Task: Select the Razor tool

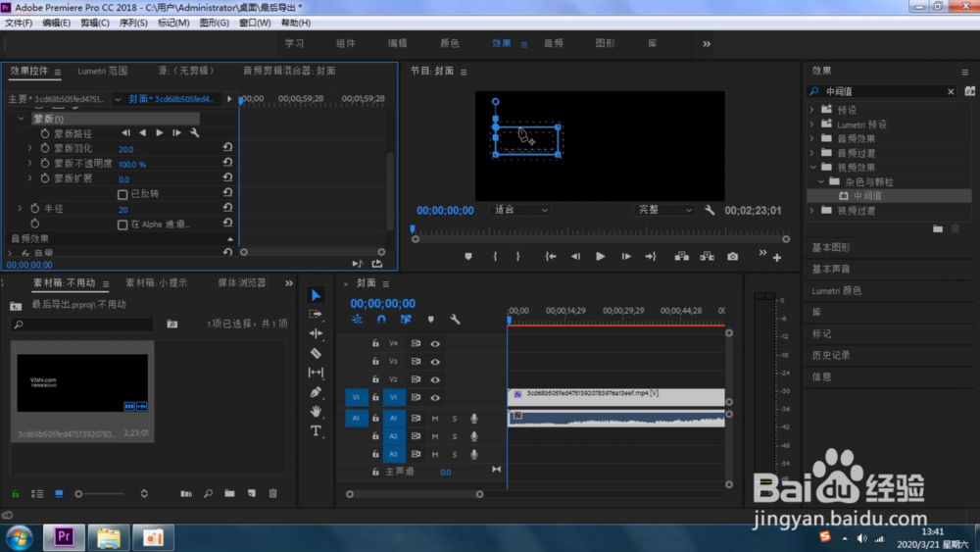Action: 316,353
